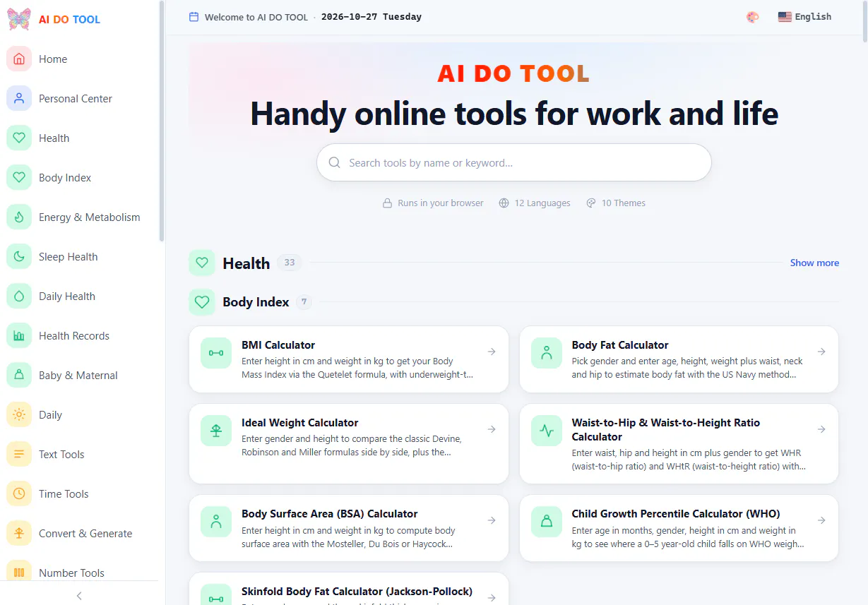The width and height of the screenshot is (868, 605).
Task: Click the Body Surface Area card icon
Action: click(x=216, y=521)
